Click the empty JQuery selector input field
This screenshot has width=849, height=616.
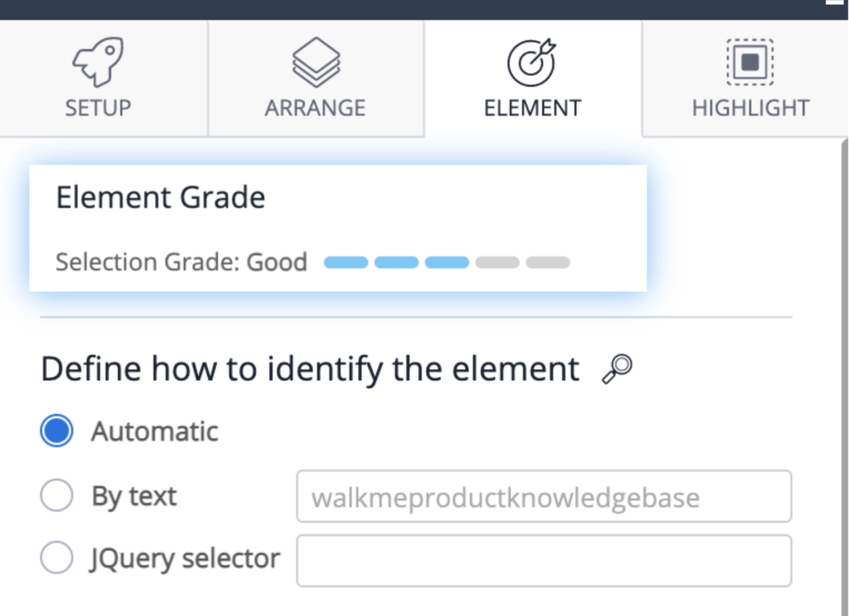point(544,560)
